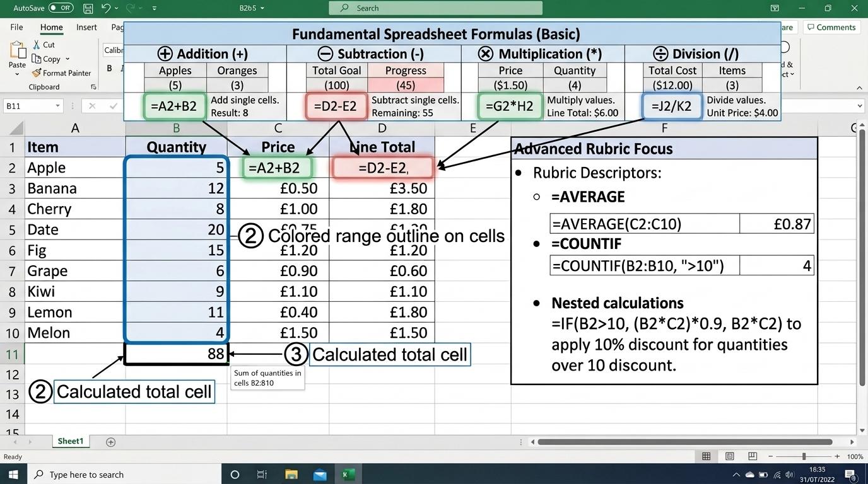
Task: Click the Redo arrow icon
Action: click(131, 8)
